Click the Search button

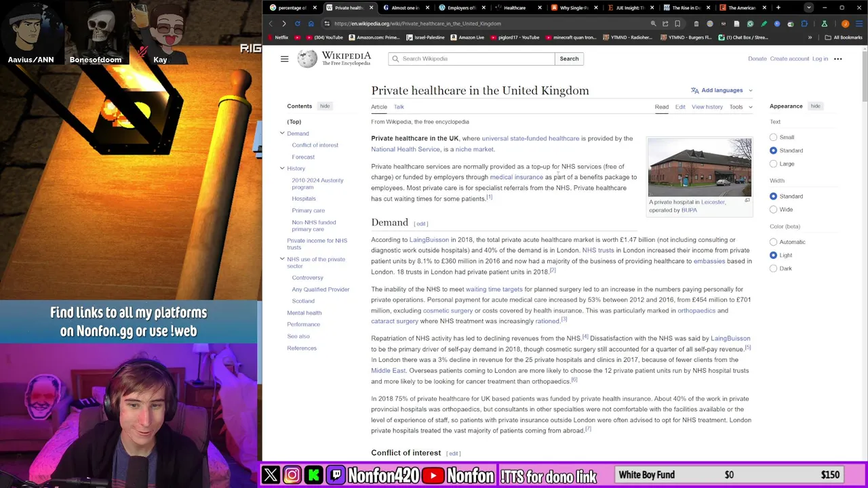point(569,59)
